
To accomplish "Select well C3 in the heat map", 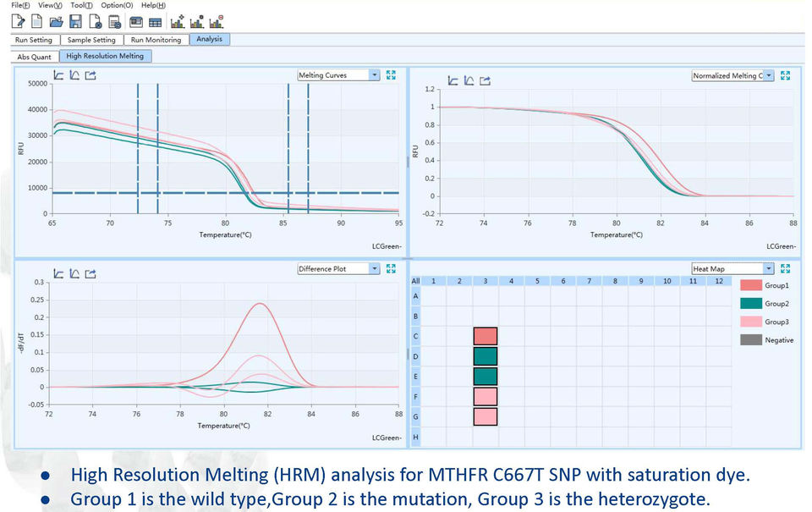I will point(485,336).
